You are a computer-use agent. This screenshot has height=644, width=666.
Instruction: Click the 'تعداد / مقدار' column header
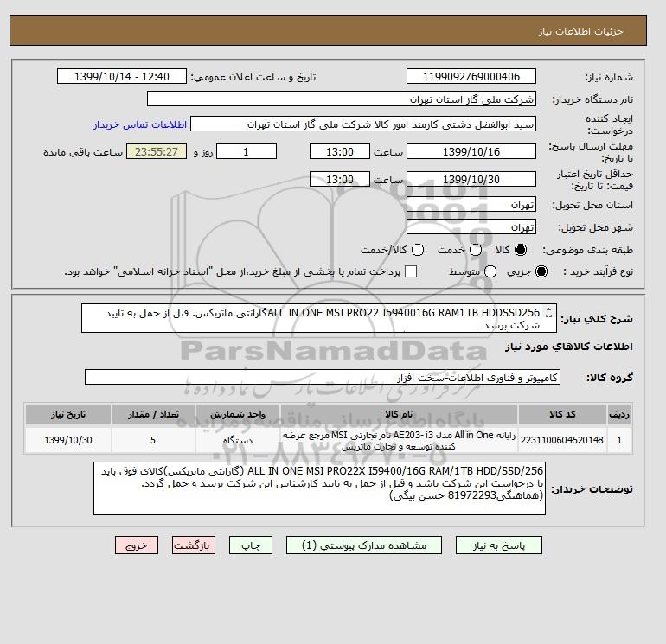(x=153, y=414)
